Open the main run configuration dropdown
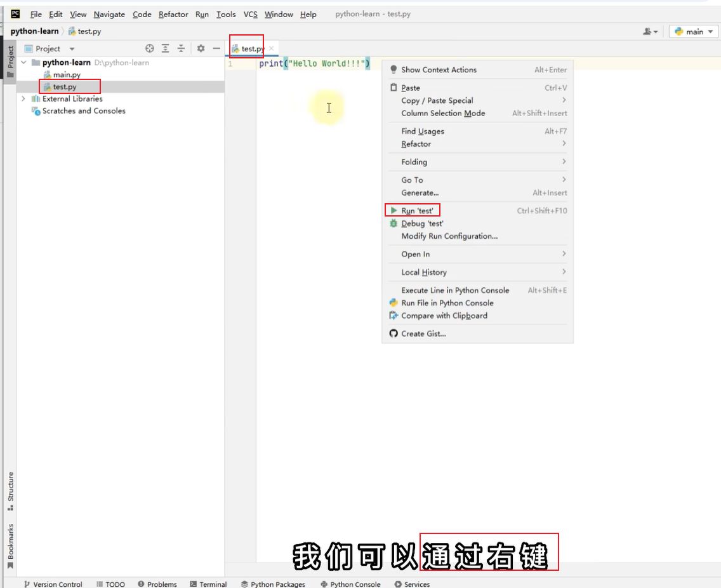This screenshot has height=588, width=721. click(694, 32)
